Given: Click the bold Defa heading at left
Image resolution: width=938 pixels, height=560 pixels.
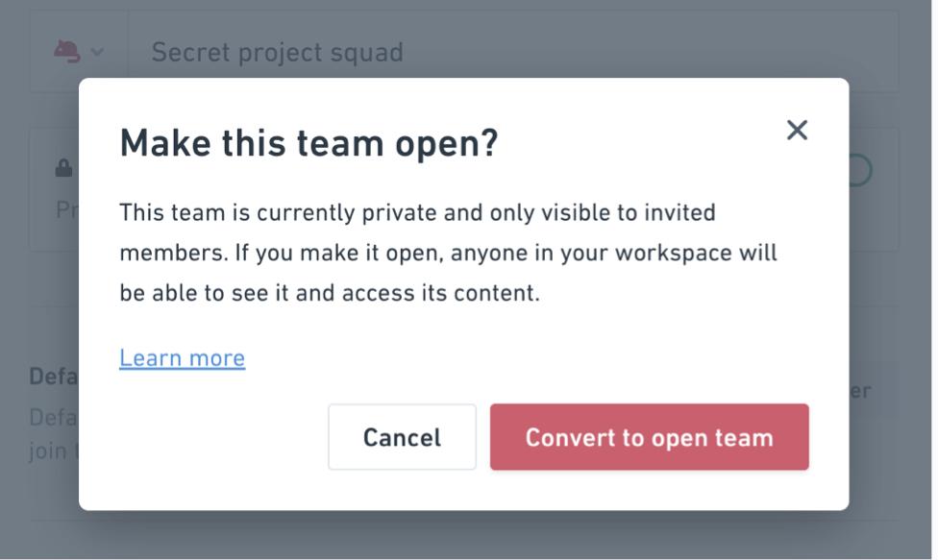Looking at the screenshot, I should (54, 377).
